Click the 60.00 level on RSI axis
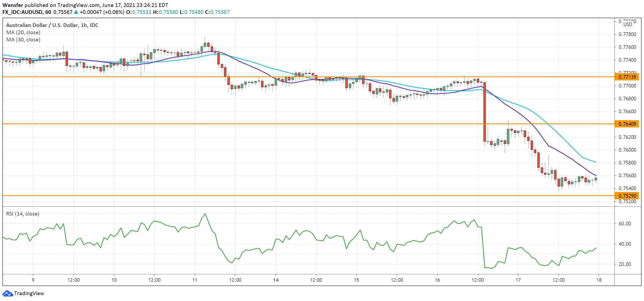Screen dimensions: 644x301 pyautogui.click(x=625, y=224)
